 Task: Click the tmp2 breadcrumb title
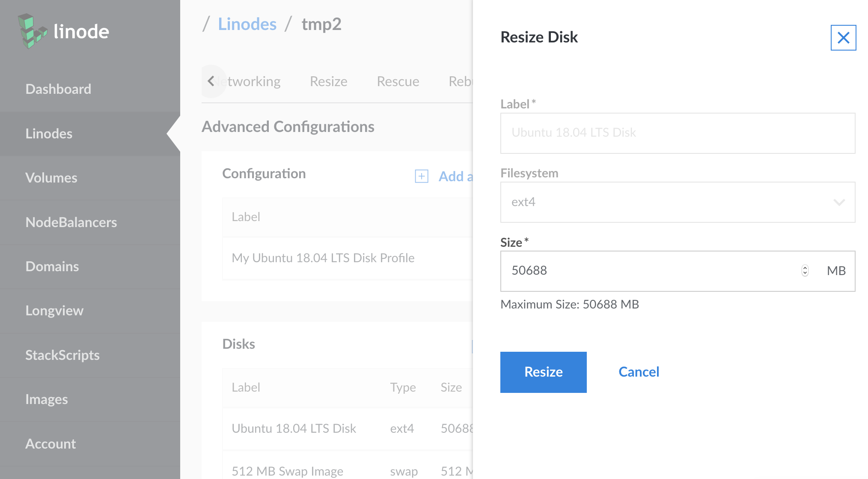point(321,24)
